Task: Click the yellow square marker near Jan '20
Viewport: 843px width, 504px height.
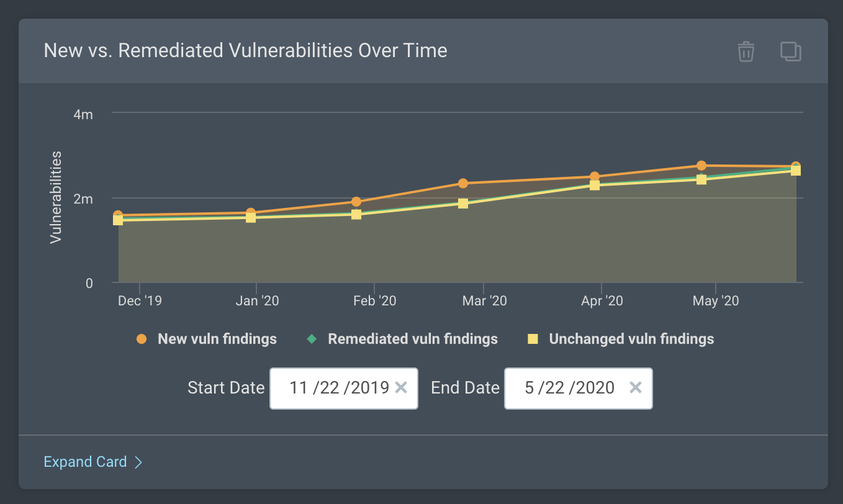Action: (251, 217)
